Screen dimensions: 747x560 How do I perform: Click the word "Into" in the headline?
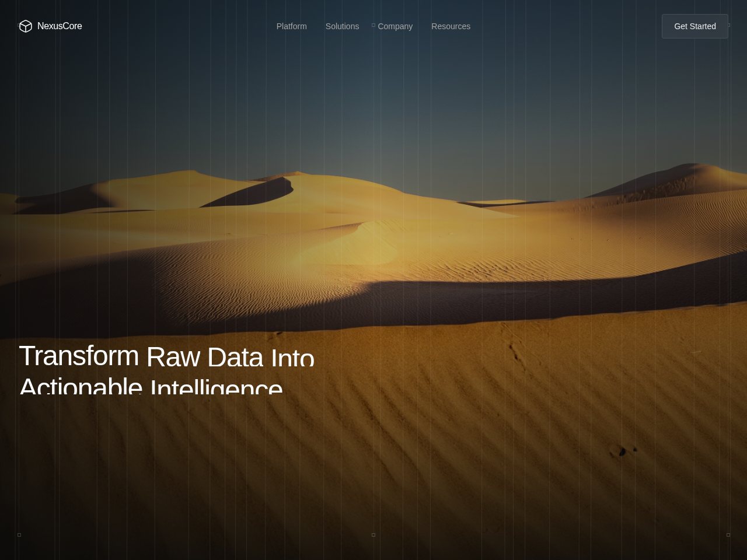click(292, 358)
